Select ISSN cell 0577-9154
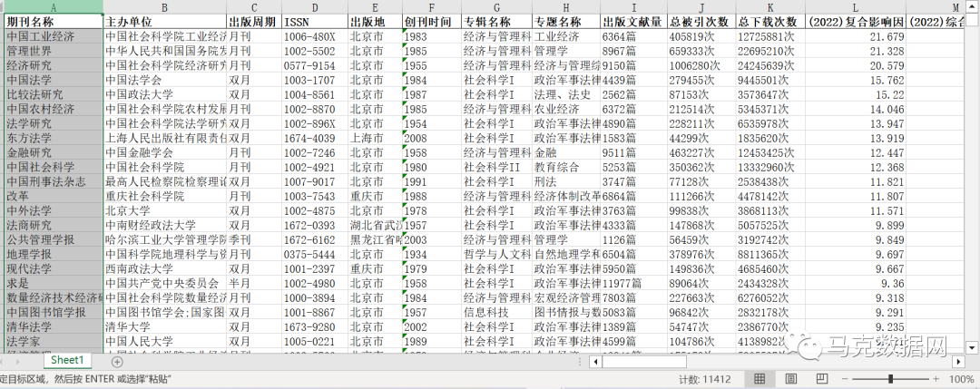The height and width of the screenshot is (389, 980). point(314,65)
